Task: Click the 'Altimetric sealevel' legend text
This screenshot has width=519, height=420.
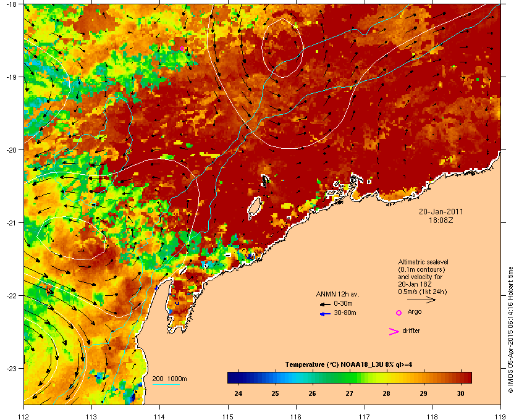Action: tap(423, 262)
